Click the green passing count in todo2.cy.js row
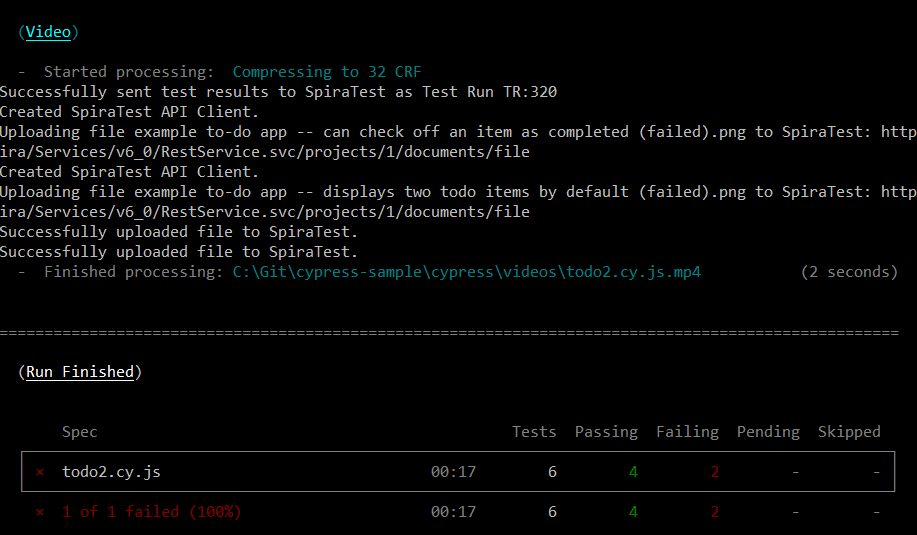This screenshot has height=535, width=917. click(633, 472)
